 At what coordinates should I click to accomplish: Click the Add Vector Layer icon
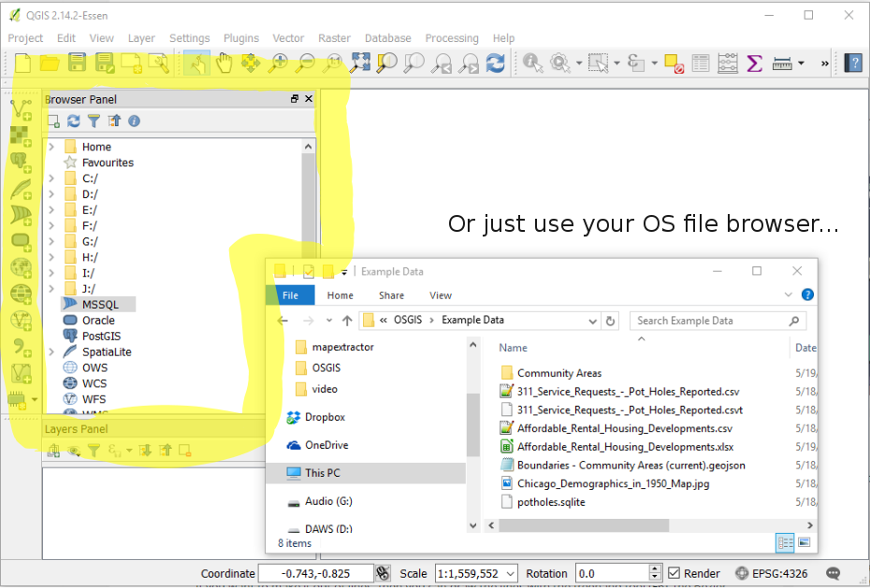[x=22, y=108]
